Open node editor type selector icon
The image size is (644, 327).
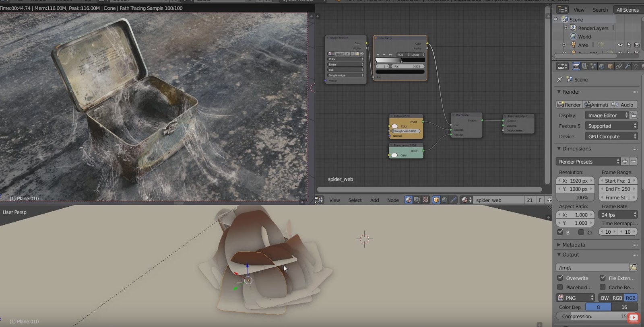(319, 200)
